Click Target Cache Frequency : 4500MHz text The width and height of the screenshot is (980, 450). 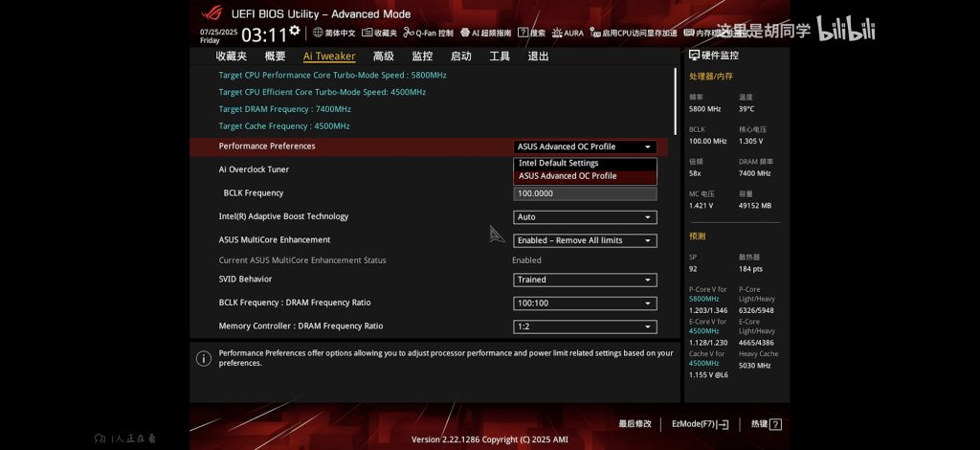[x=284, y=126]
